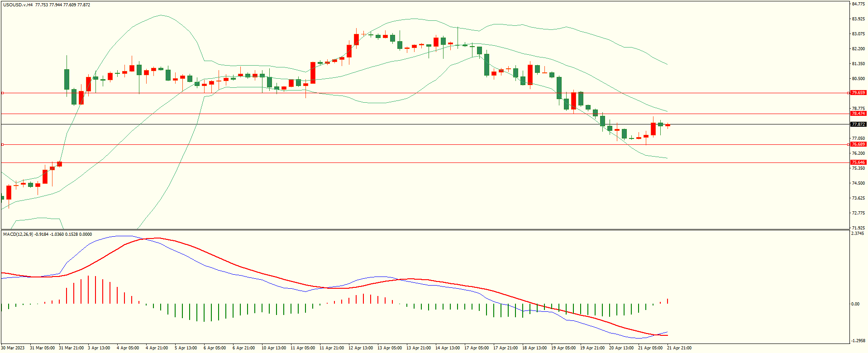868x353 pixels.
Task: Click the 13 Apr 21:00 time label
Action: 419,348
